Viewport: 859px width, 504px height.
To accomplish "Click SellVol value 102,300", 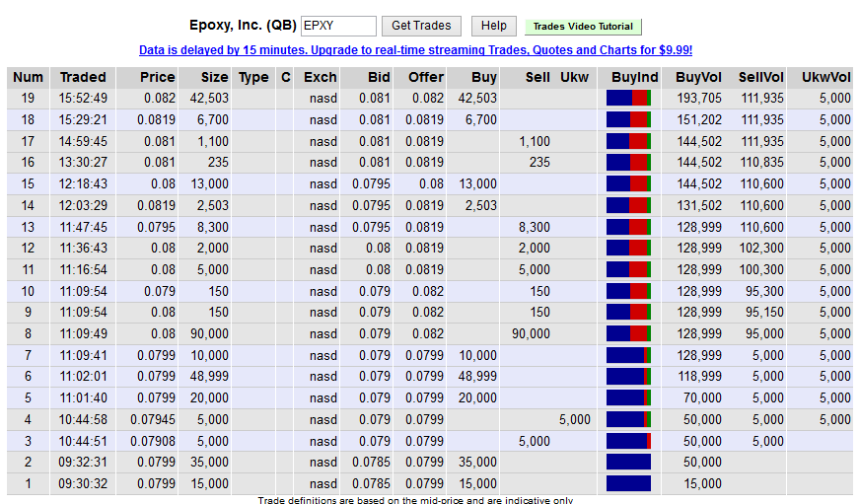I will pyautogui.click(x=761, y=248).
